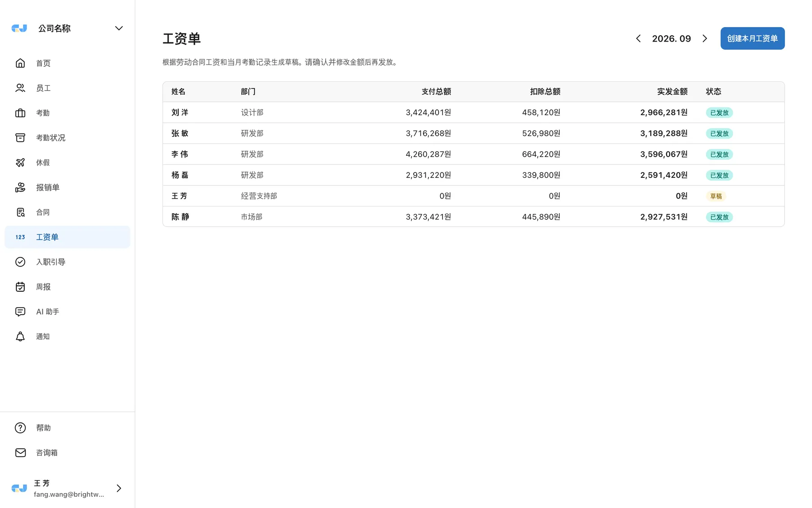This screenshot has width=812, height=508.
Task: Open 陈 静's payslip row
Action: click(x=473, y=217)
